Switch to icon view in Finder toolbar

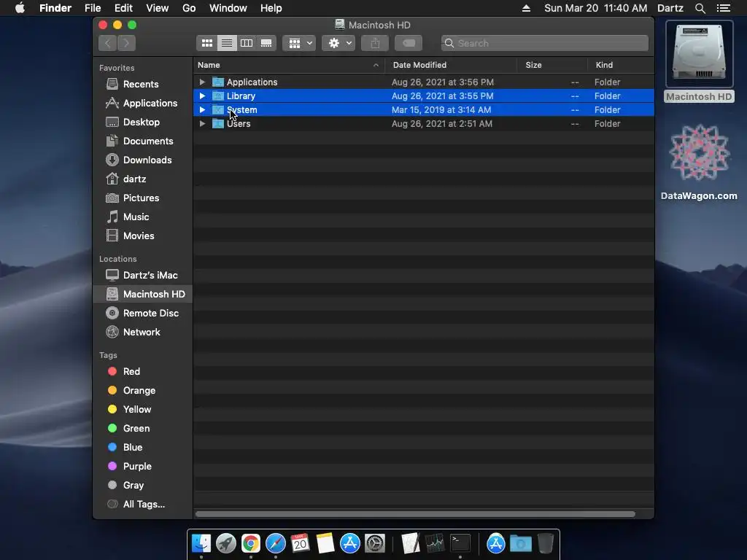206,43
